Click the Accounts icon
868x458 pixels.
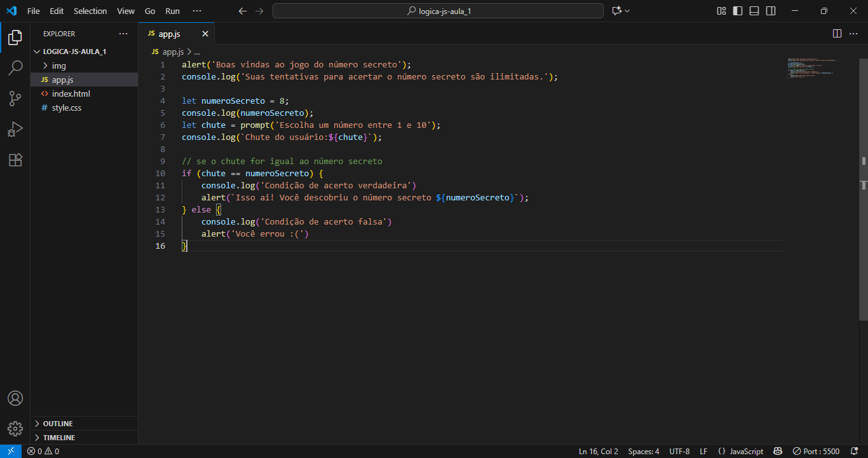15,398
